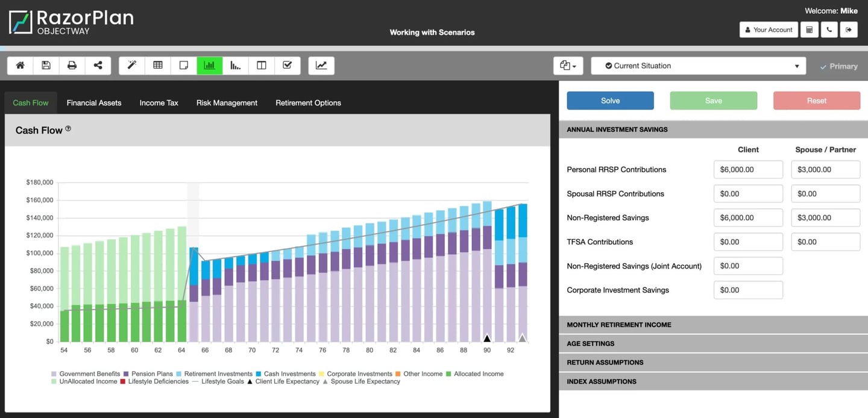868x418 pixels.
Task: Click the phone icon in header
Action: pyautogui.click(x=829, y=30)
